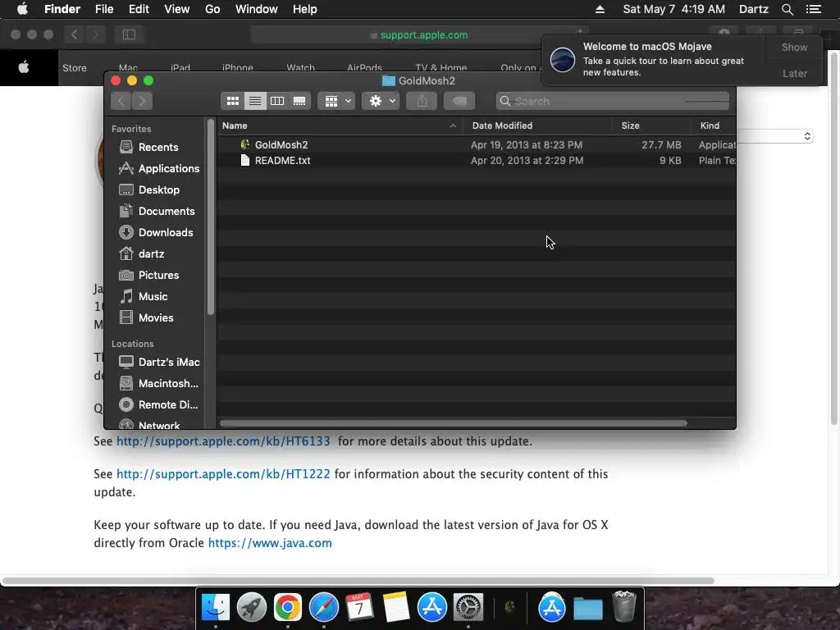Screen dimensions: 840x630
Task: Click Safari address bar support.apple.com
Action: [x=419, y=34]
